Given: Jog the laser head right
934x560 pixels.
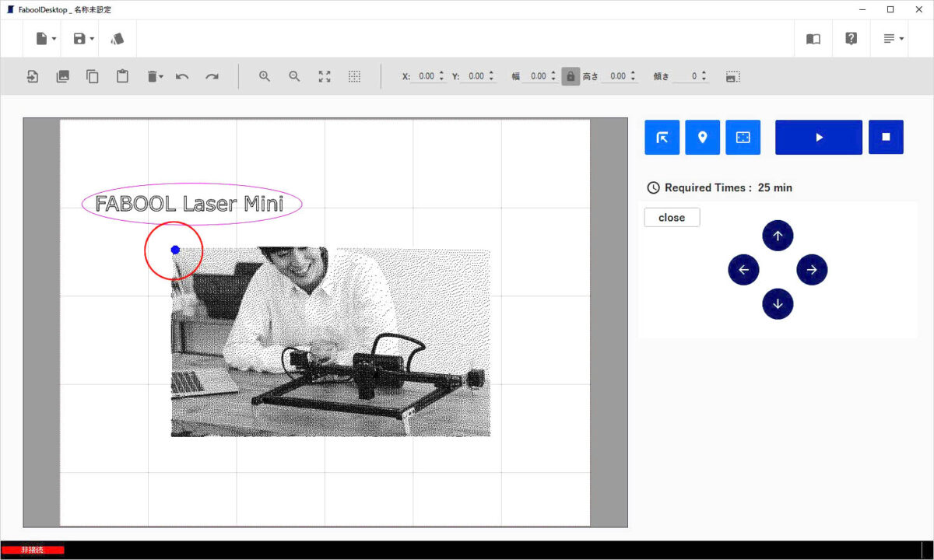Looking at the screenshot, I should [x=812, y=270].
